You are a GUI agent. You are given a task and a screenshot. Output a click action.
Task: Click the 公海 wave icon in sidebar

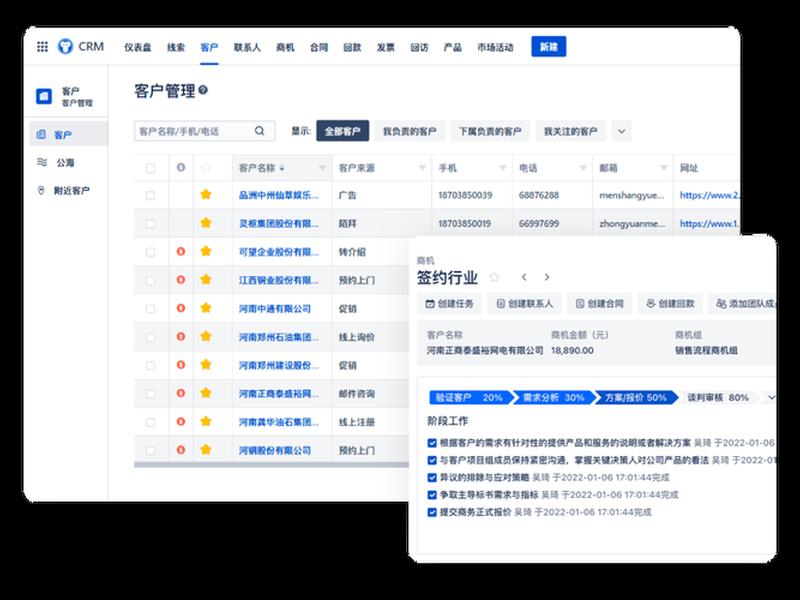42,162
